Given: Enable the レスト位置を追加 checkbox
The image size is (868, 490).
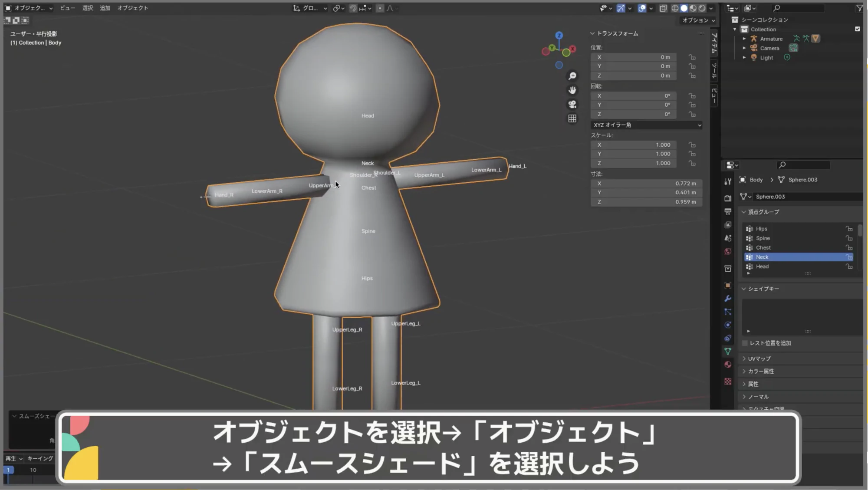Looking at the screenshot, I should click(745, 343).
